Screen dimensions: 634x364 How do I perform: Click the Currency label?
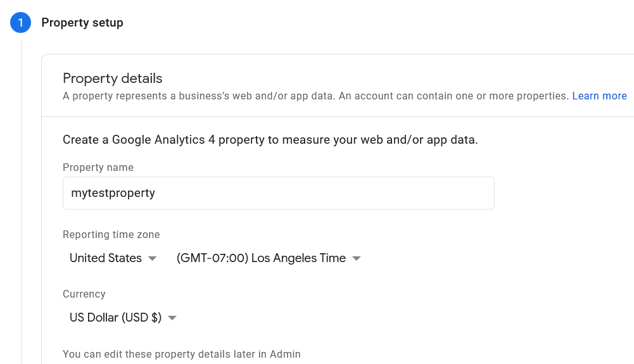tap(84, 294)
